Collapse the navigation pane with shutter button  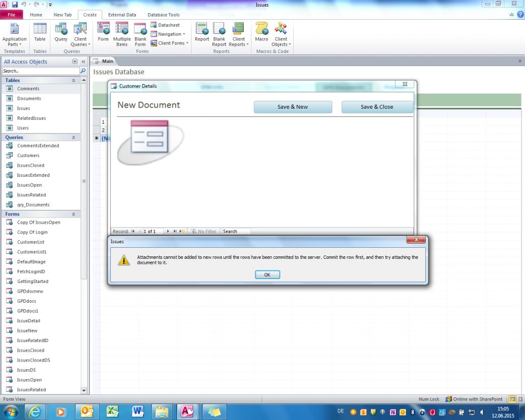click(84, 61)
